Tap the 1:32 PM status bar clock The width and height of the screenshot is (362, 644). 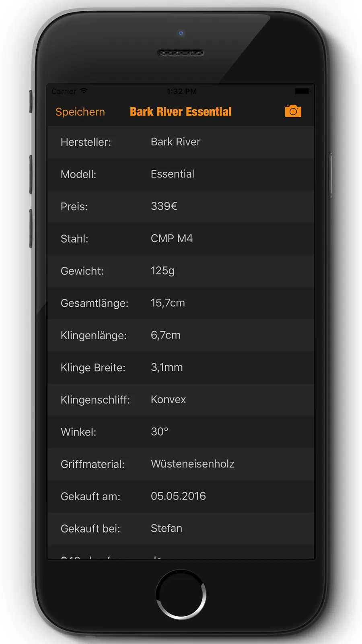click(182, 91)
